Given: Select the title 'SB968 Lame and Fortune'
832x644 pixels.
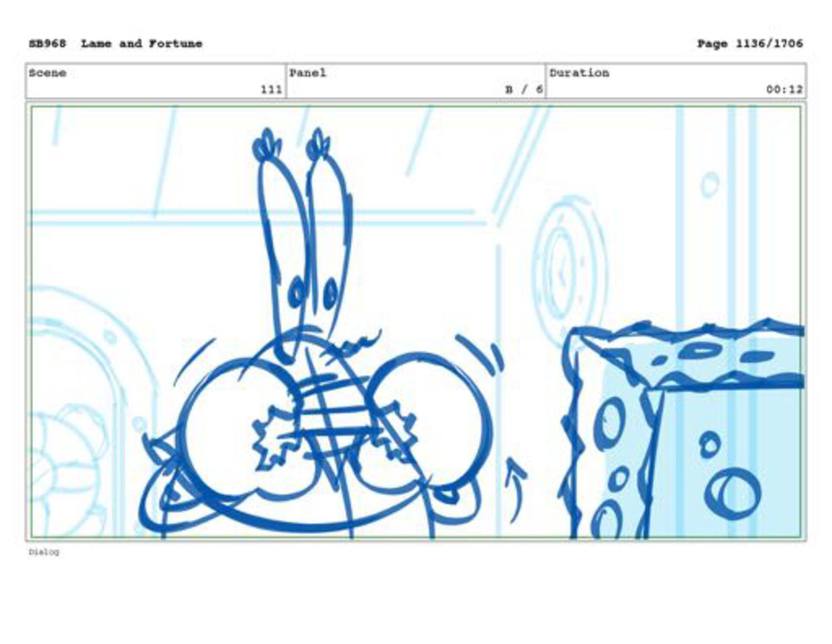Looking at the screenshot, I should coord(115,44).
